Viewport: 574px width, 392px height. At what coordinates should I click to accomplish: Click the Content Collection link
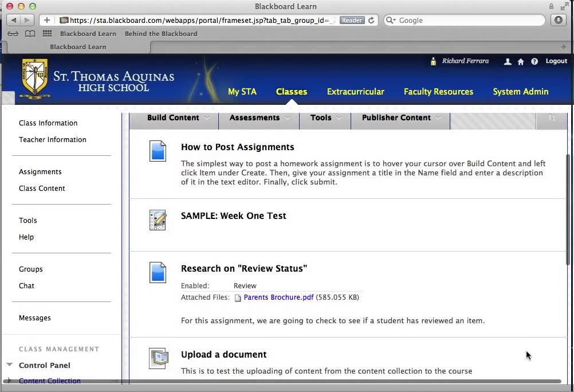(x=50, y=381)
